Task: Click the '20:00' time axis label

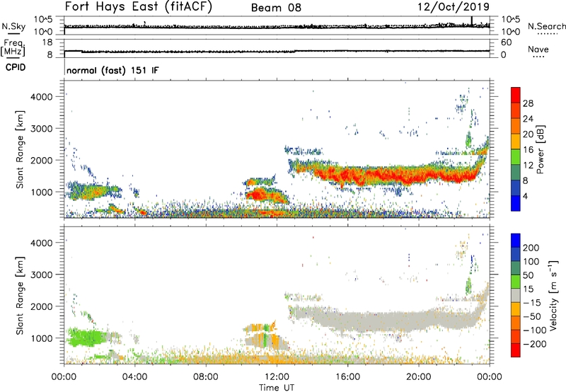Action: [x=418, y=377]
